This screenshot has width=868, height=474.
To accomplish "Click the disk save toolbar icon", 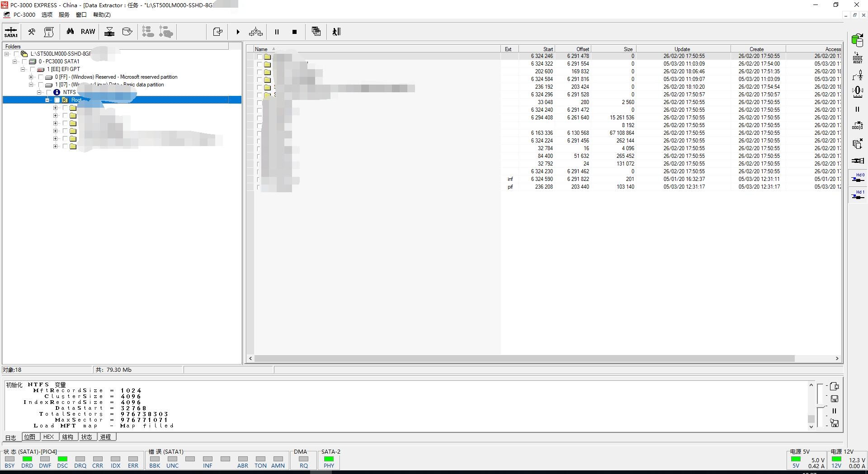I will pos(127,32).
